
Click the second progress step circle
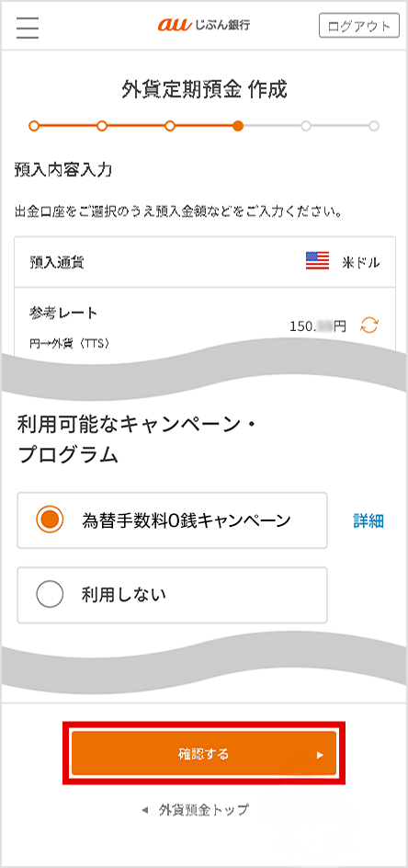[x=102, y=126]
